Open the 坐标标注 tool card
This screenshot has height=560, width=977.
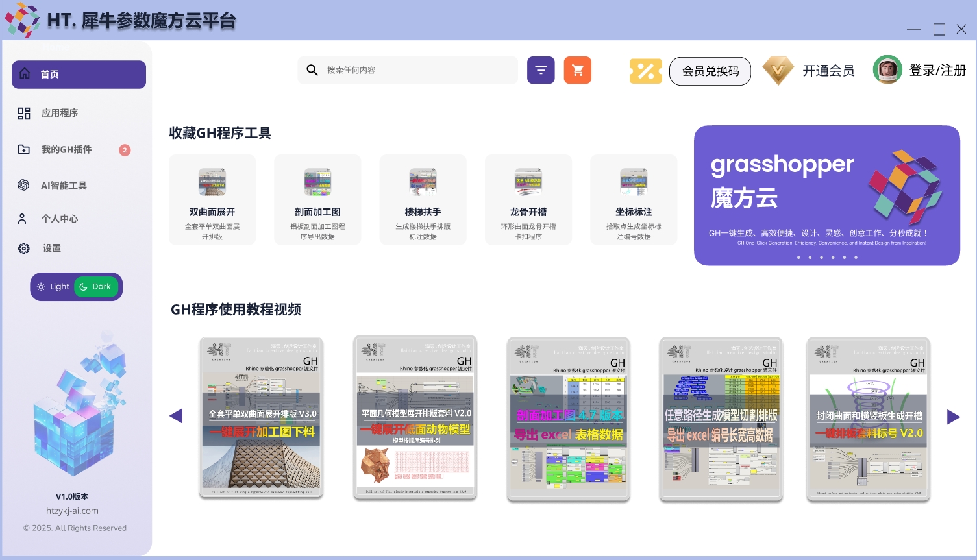point(634,200)
